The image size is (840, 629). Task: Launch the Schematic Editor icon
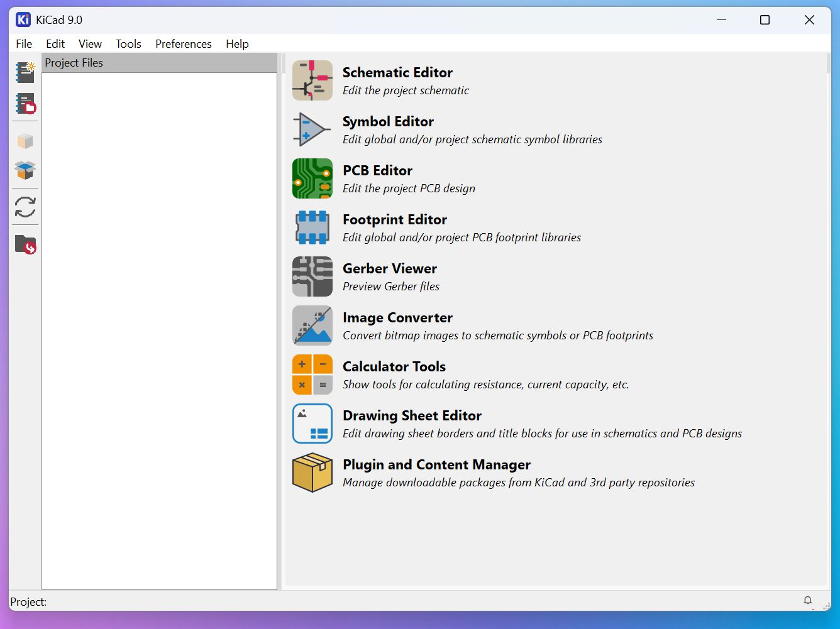point(312,80)
